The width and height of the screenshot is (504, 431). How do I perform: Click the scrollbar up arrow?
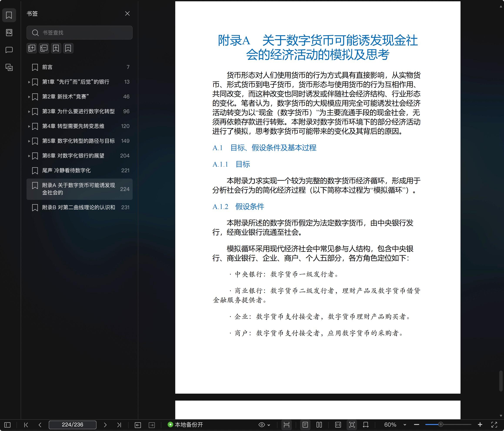point(501,7)
